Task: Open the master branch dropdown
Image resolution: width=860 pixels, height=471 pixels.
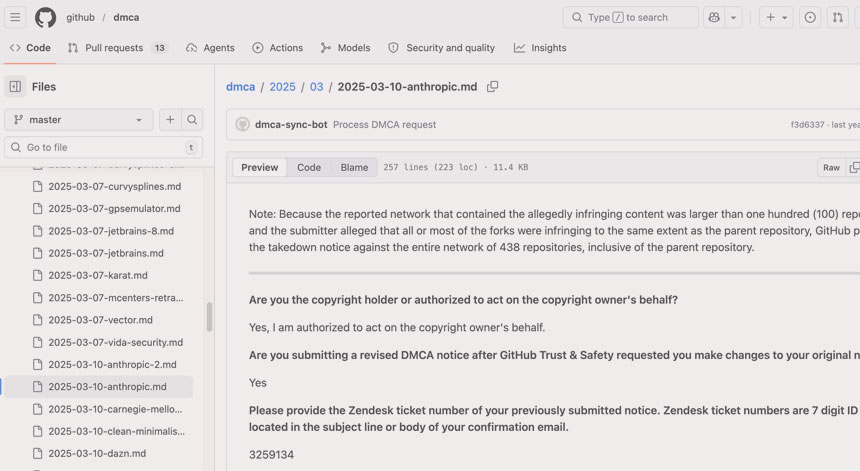Action: [x=79, y=120]
